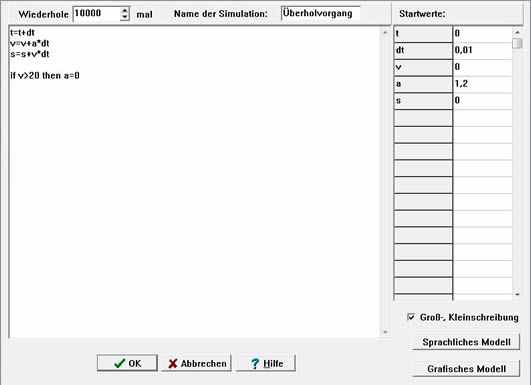531x385 pixels.
Task: Increase the Wiederhole count with up arrow
Action: [x=125, y=10]
